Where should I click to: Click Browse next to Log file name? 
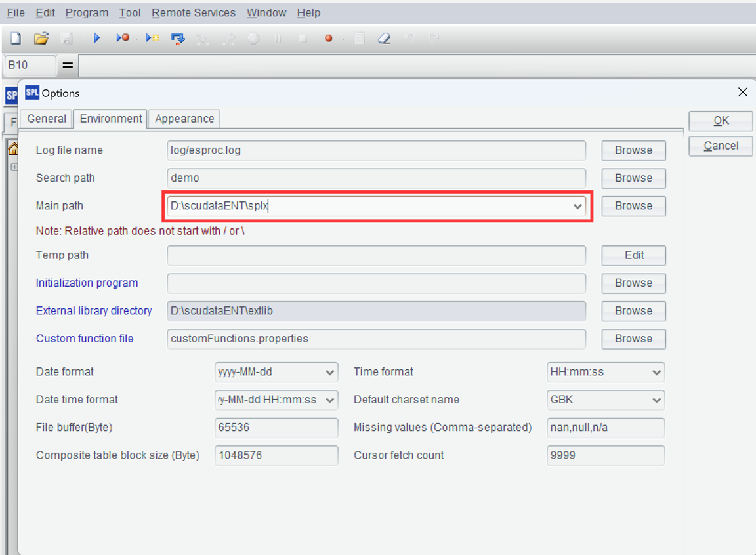pos(633,150)
